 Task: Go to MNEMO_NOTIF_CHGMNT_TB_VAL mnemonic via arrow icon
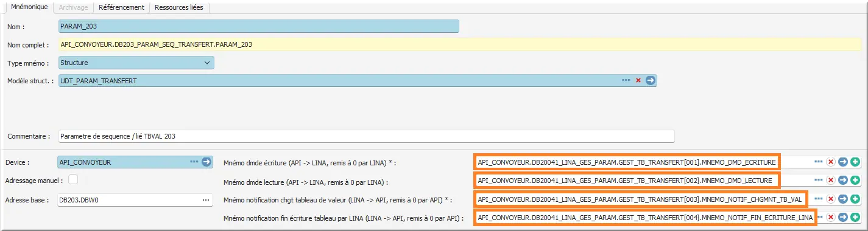843,199
